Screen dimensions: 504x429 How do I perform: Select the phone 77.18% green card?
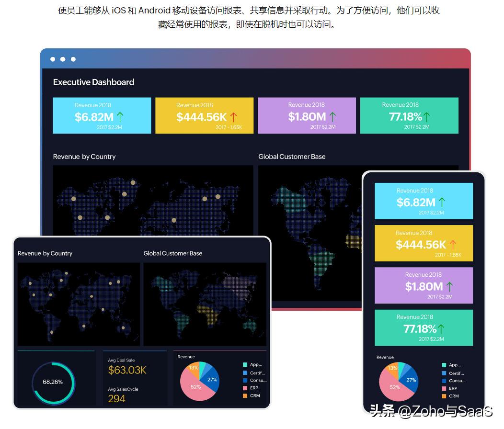click(x=424, y=328)
